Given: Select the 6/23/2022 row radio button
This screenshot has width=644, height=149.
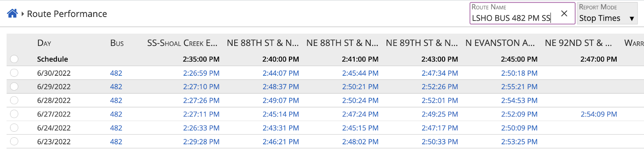Looking at the screenshot, I should tap(14, 141).
